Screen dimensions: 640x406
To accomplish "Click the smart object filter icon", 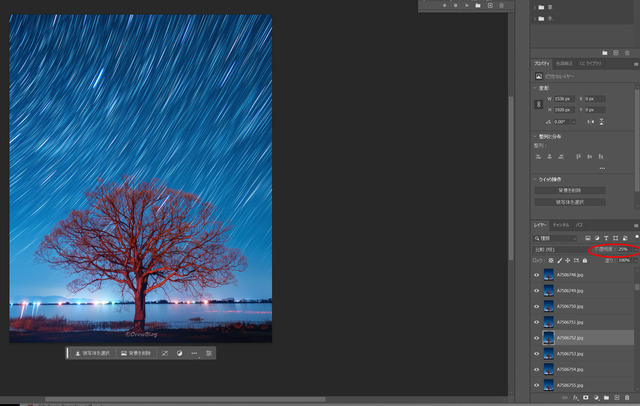I will click(625, 238).
